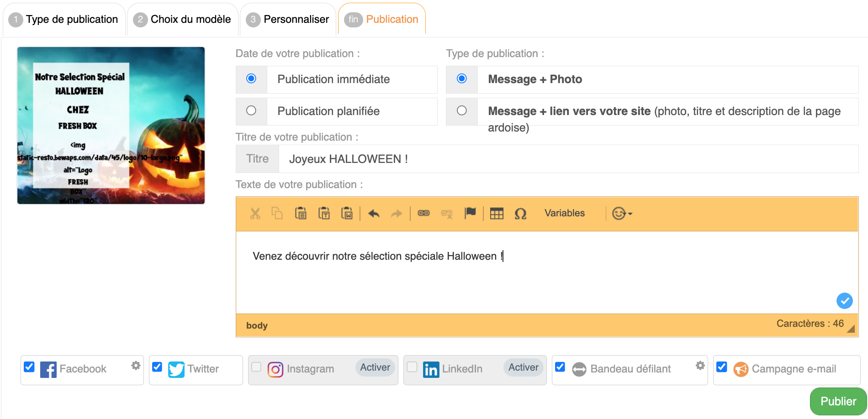Click the Undo arrow in editor toolbar
The image size is (868, 419).
[x=374, y=214]
